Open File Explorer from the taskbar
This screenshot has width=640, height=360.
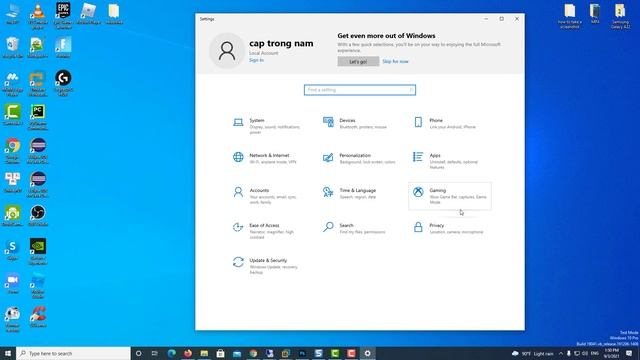[x=204, y=353]
